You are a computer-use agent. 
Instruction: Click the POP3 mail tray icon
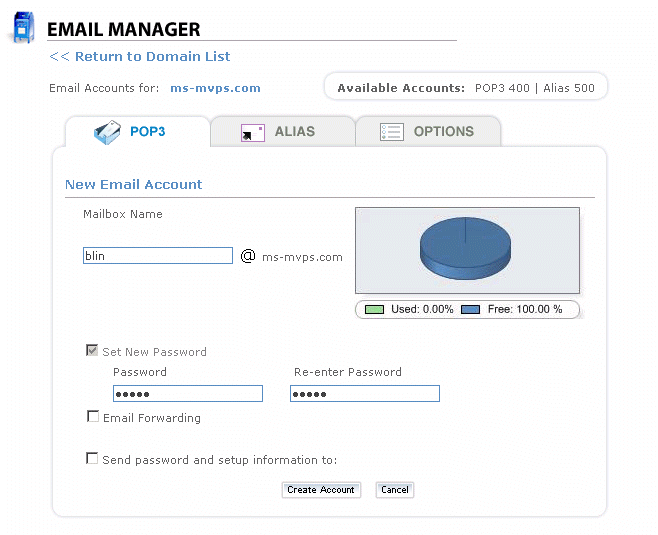pos(107,132)
